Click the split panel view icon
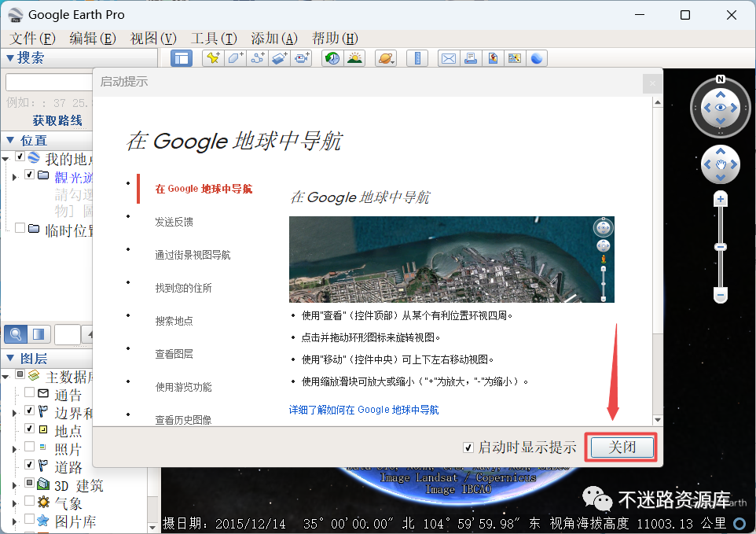Screen dimensions: 756x534 [38, 333]
